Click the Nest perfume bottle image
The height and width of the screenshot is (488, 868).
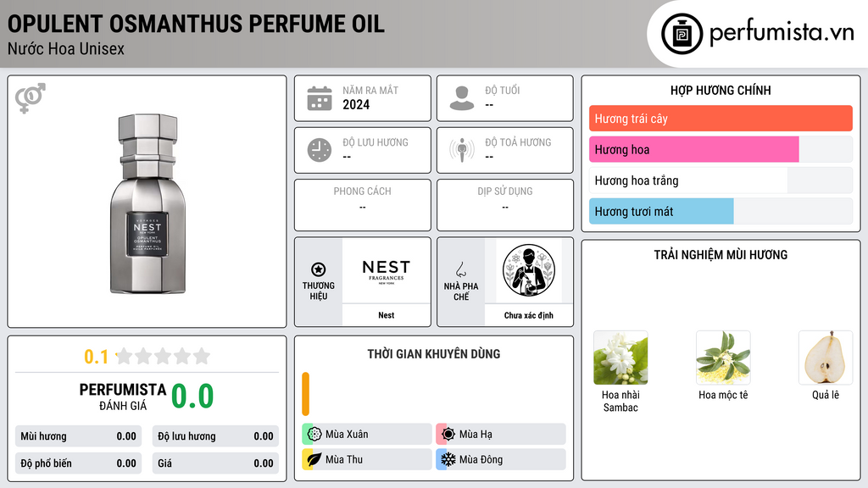147,203
